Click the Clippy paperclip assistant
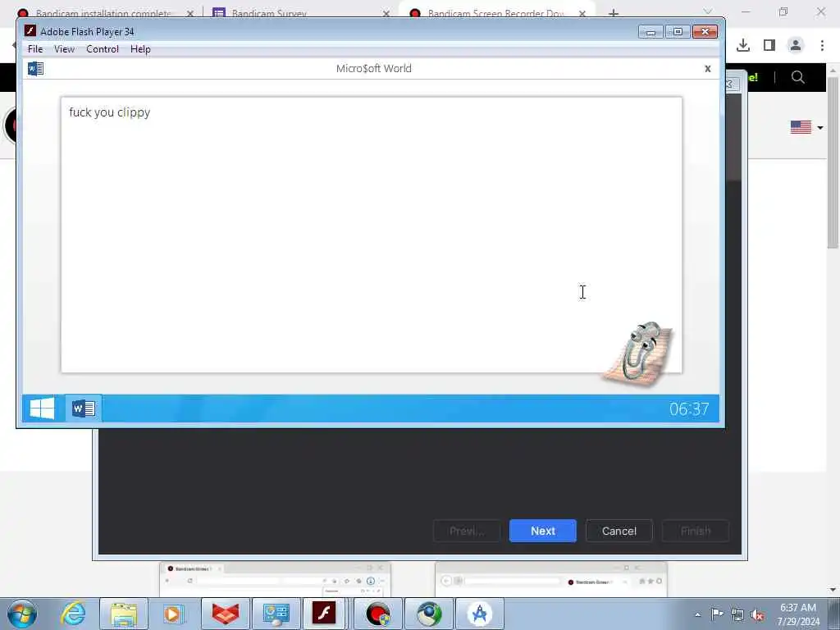 [638, 353]
